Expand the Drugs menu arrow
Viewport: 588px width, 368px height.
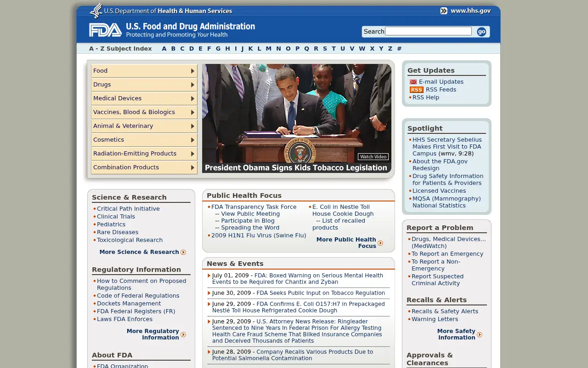pos(192,85)
